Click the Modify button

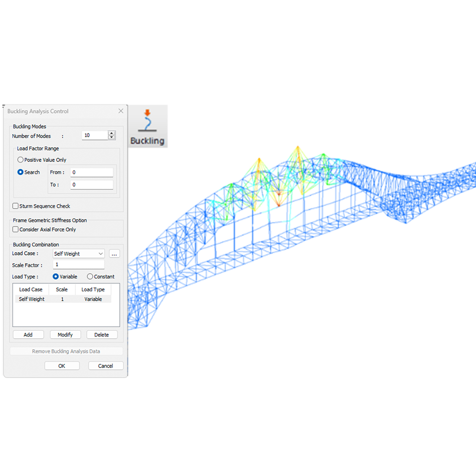click(65, 335)
